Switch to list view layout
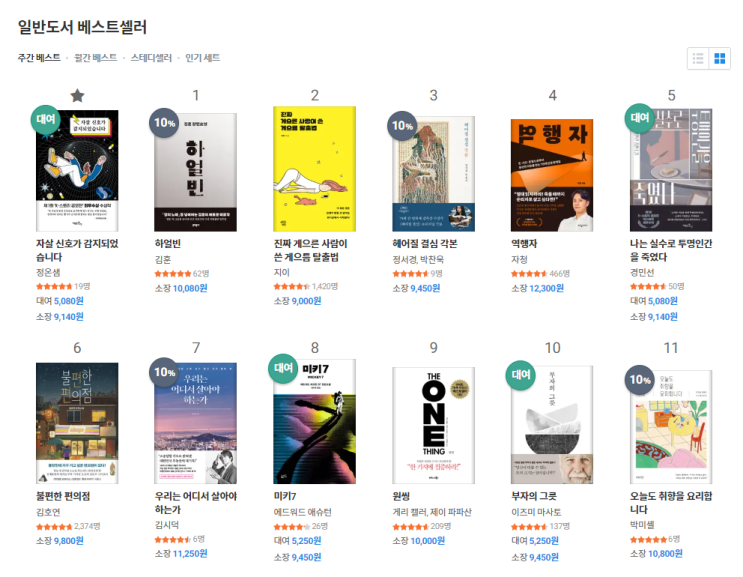Image resolution: width=743 pixels, height=577 pixels. [698, 58]
